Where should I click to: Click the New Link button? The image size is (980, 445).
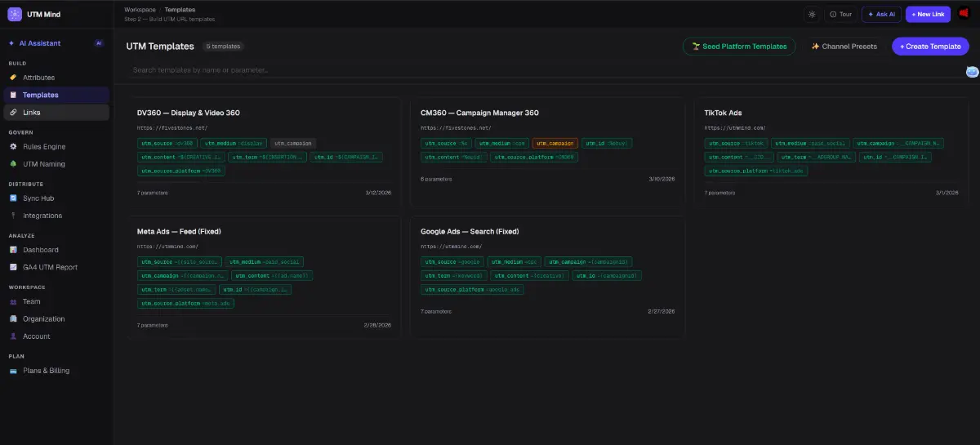click(x=928, y=14)
